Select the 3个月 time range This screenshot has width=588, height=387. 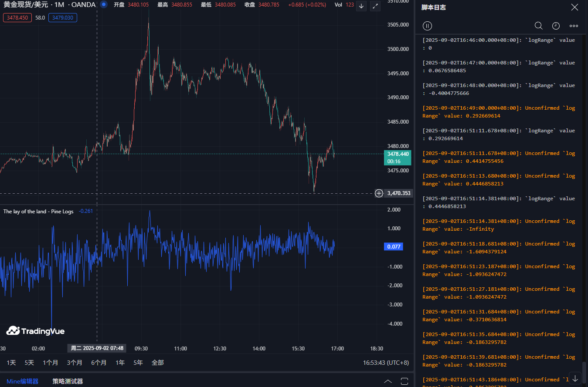point(75,363)
